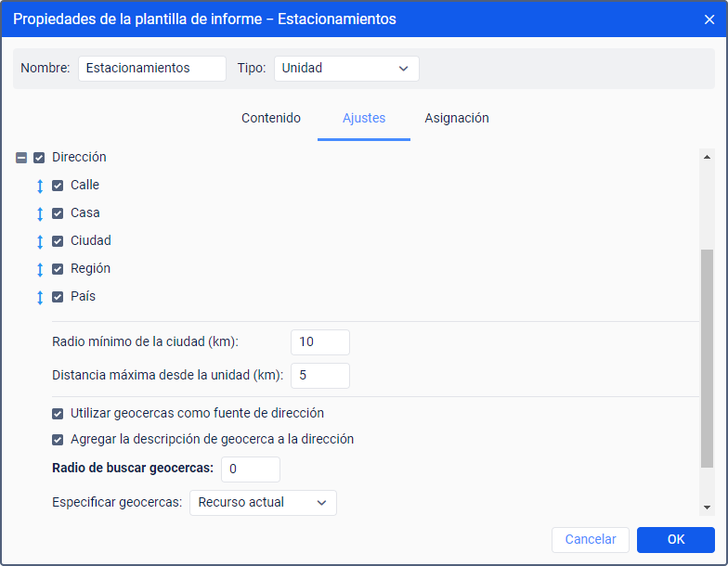Click the Cancelar button
The width and height of the screenshot is (728, 566).
591,540
